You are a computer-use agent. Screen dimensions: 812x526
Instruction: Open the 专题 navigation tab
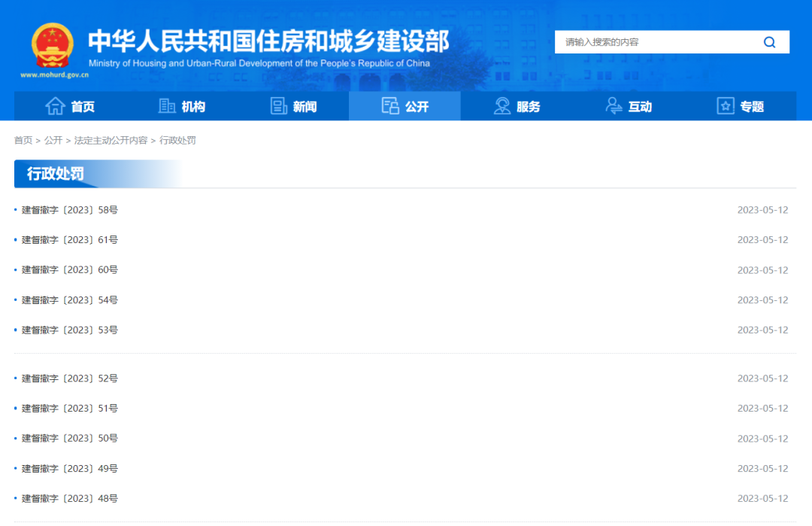741,105
